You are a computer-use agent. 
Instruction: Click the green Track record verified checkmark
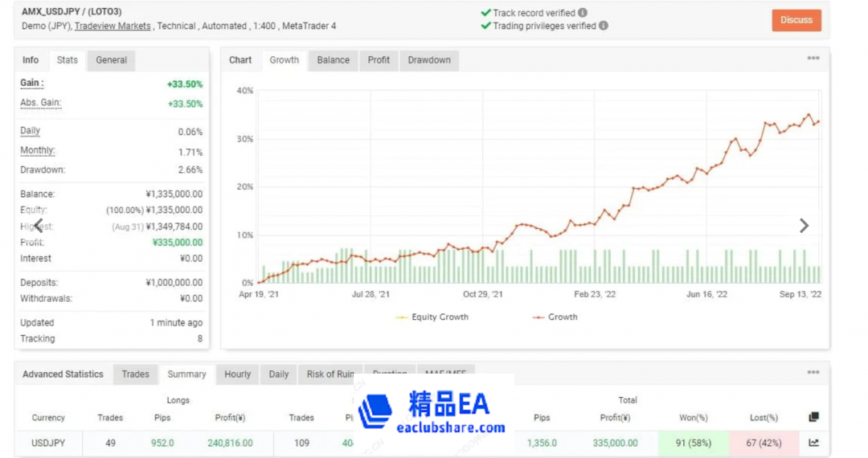click(x=485, y=13)
